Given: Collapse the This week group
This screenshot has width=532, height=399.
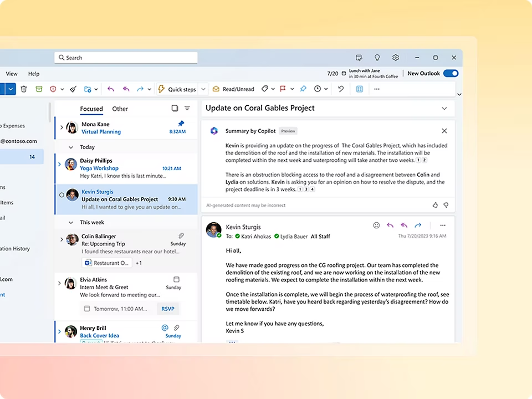Looking at the screenshot, I should [70, 223].
